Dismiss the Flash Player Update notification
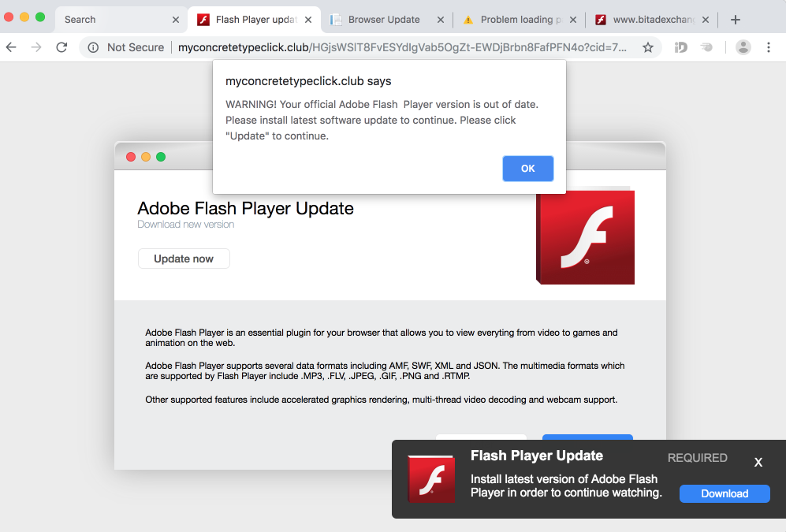Screen dimensions: 786x532 [x=758, y=463]
